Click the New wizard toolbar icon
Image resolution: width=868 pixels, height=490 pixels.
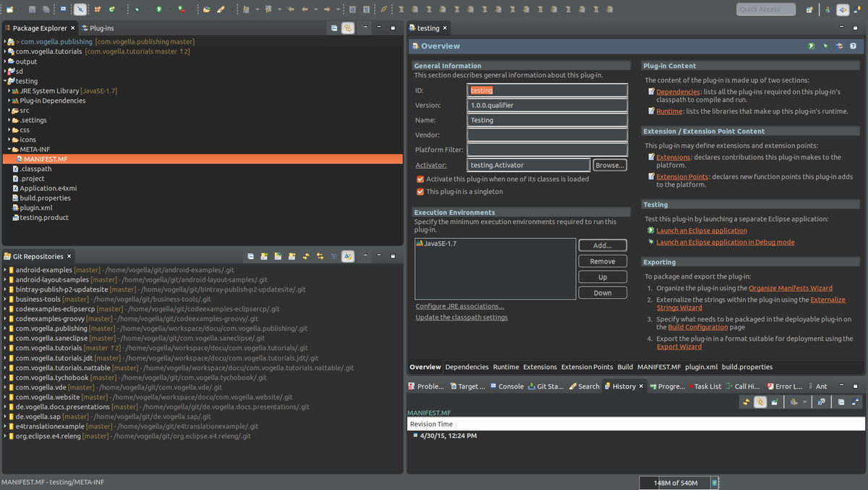click(x=10, y=9)
